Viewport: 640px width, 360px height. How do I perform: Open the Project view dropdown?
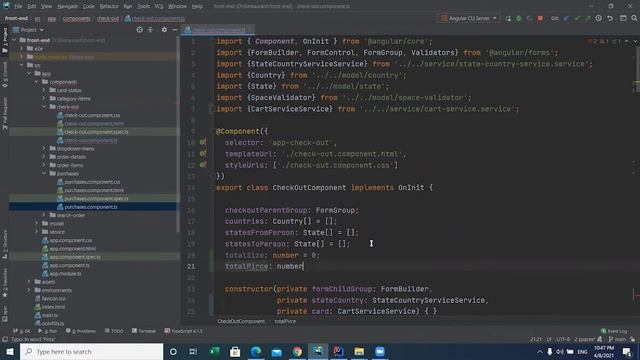pos(28,30)
